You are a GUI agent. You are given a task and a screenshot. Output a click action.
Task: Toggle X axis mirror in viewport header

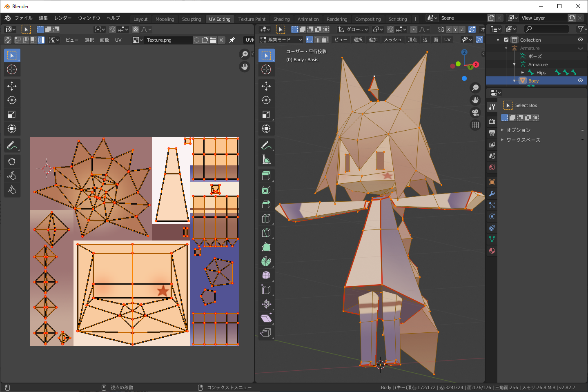[449, 29]
